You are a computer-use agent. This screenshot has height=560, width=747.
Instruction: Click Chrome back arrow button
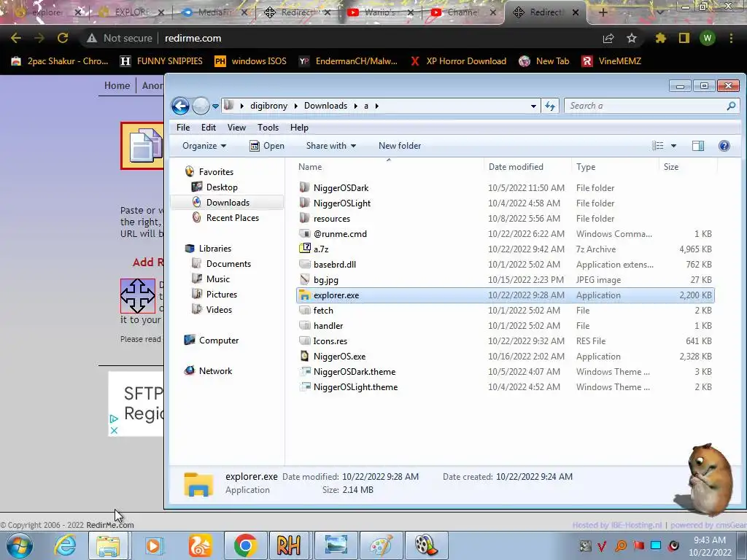click(16, 38)
